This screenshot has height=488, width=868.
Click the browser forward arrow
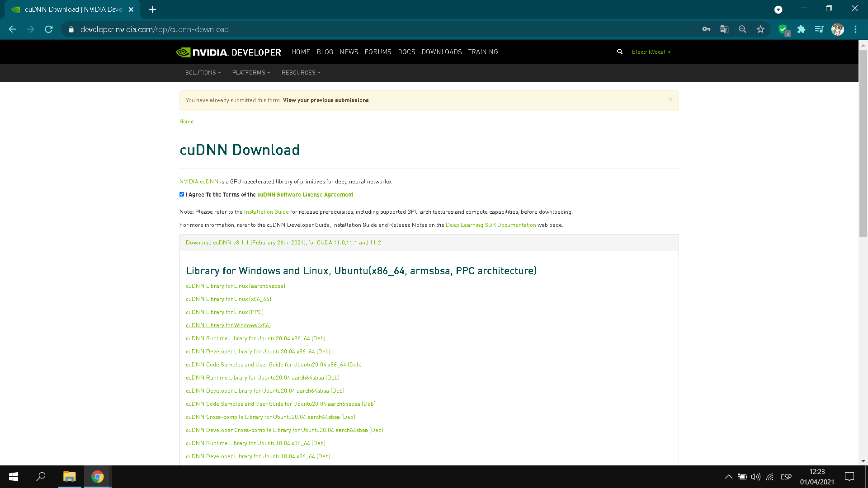pos(30,29)
